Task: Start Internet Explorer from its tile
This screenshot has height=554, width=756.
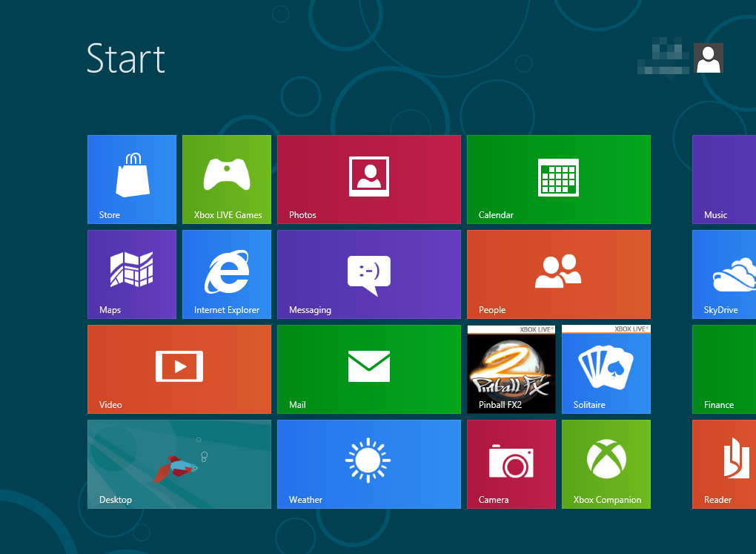Action: coord(227,274)
